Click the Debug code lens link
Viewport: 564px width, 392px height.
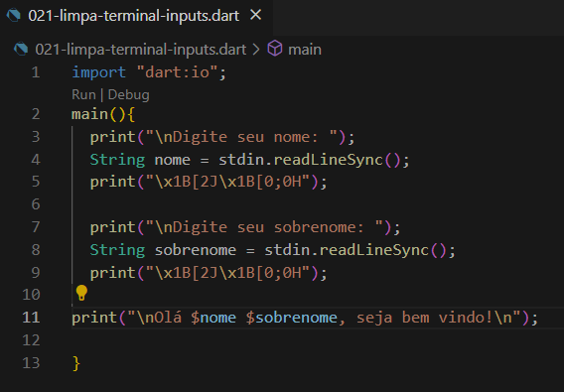point(128,95)
